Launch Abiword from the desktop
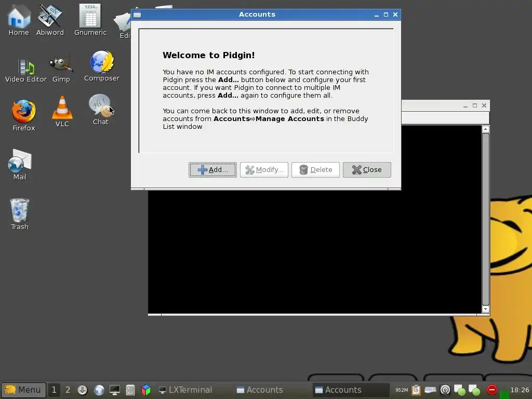Screen dimensions: 532x399 pyautogui.click(x=50, y=20)
